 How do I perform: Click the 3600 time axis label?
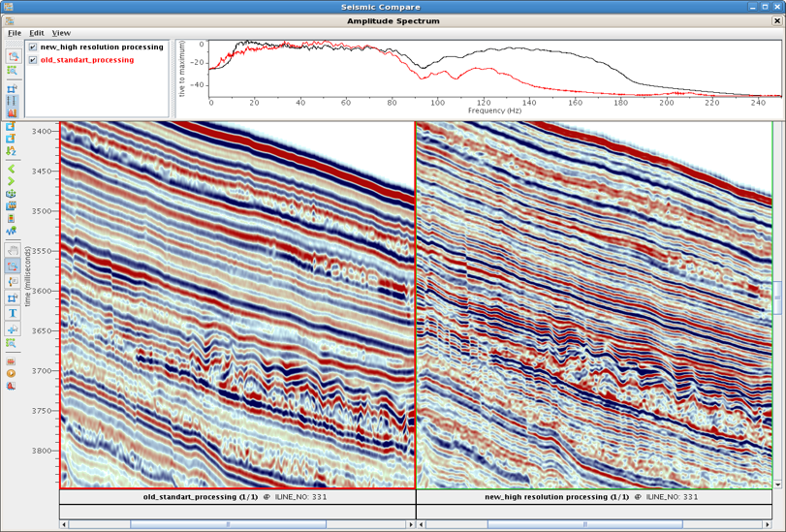point(43,292)
